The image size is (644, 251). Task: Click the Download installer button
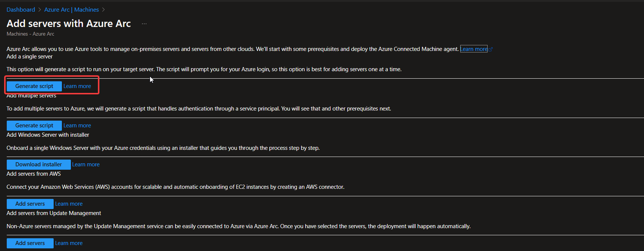(39, 164)
